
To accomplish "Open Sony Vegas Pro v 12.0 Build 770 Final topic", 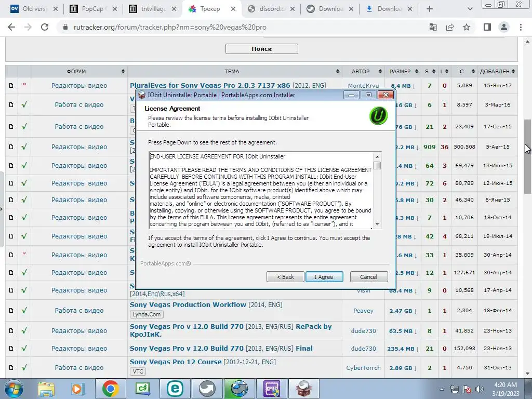I will point(221,348).
